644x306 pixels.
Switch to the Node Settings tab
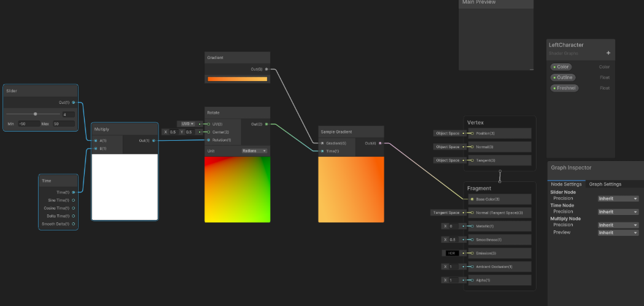567,184
